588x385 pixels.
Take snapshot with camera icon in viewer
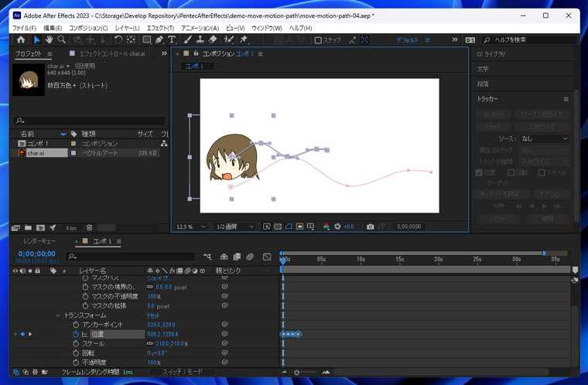pos(370,227)
